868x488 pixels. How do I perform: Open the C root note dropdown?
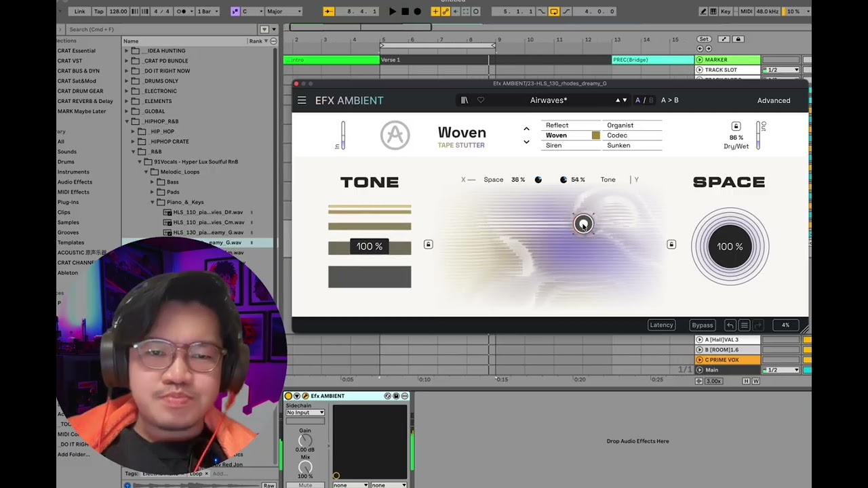[x=252, y=12]
